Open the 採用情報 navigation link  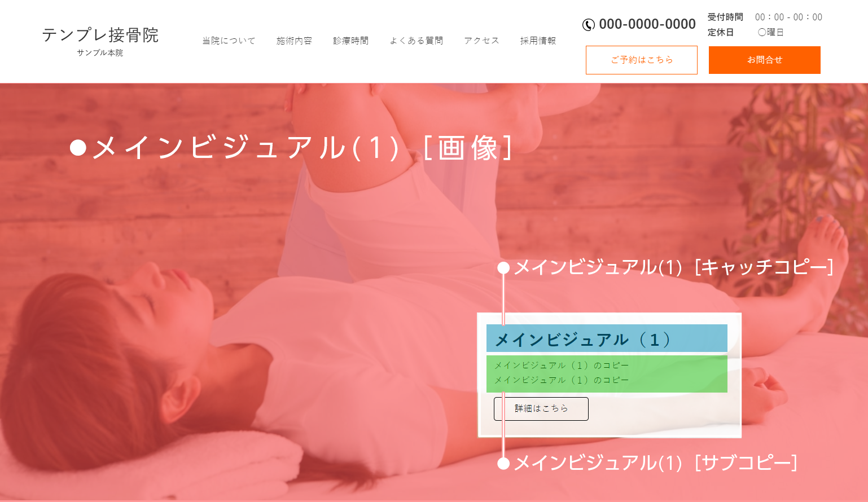coord(538,41)
